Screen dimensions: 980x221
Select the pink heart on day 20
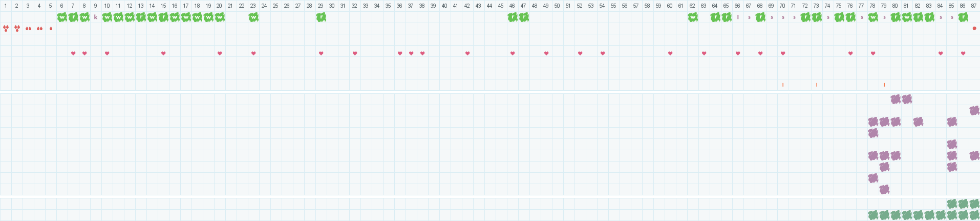pyautogui.click(x=220, y=53)
